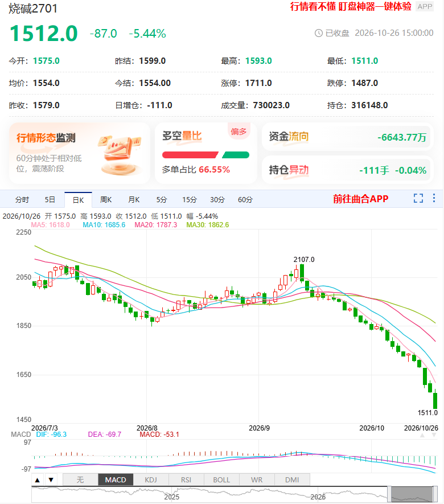Click the 1511.0 low point label
The image size is (444, 504).
click(x=427, y=413)
